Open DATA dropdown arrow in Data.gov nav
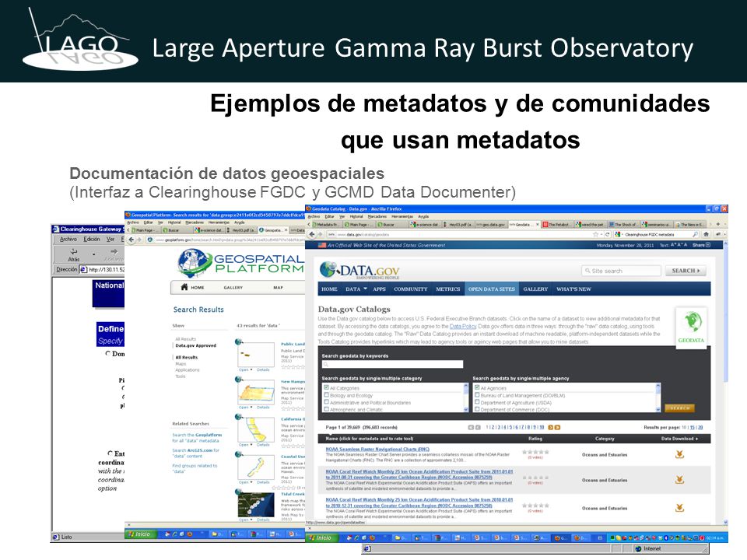This screenshot has width=747, height=560. coord(366,289)
